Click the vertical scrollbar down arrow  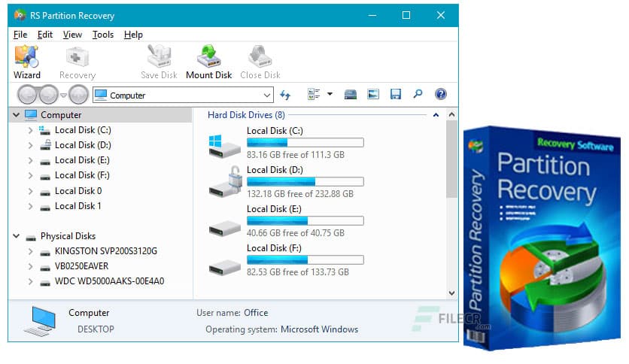tap(451, 293)
